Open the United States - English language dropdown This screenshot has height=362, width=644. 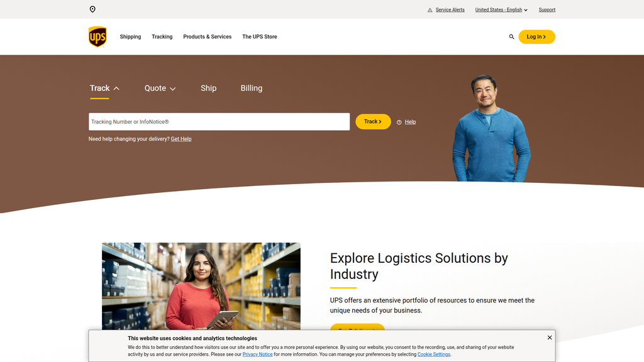pos(501,10)
